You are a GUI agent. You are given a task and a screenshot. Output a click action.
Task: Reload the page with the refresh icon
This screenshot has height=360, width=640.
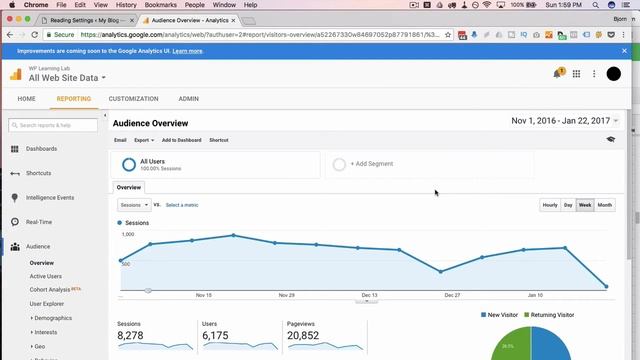[35, 35]
